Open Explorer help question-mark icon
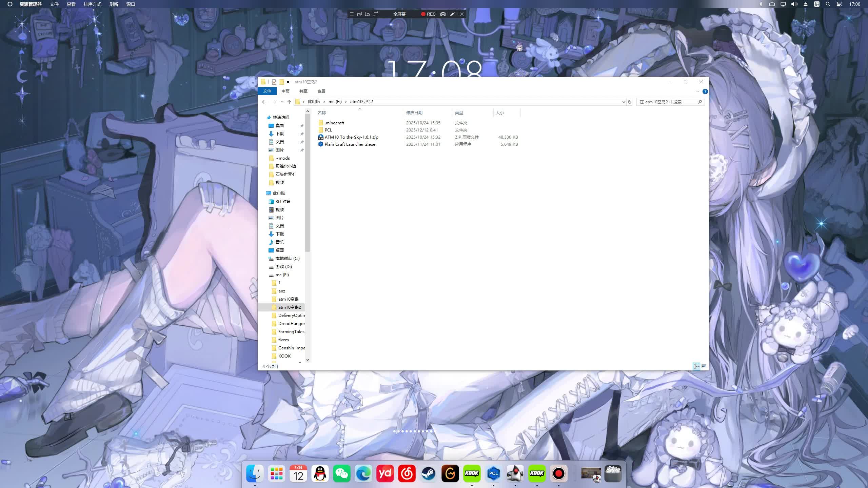Screen dimensions: 868x488 point(705,91)
